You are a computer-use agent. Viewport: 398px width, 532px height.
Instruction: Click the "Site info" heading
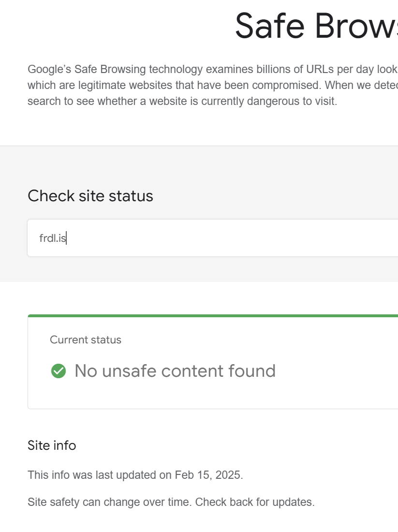52,445
